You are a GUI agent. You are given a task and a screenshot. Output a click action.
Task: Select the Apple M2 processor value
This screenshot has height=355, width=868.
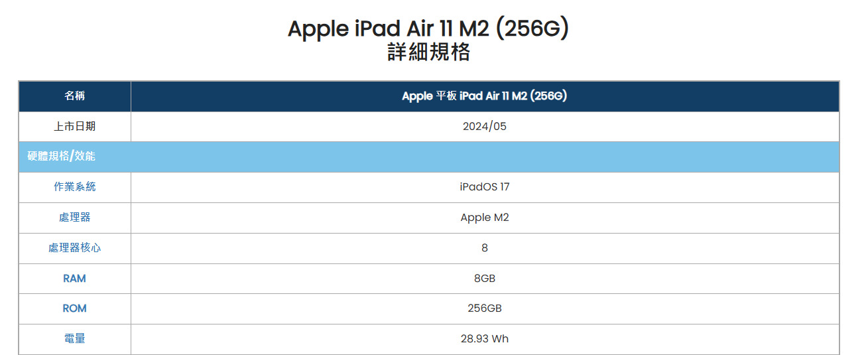pyautogui.click(x=484, y=218)
